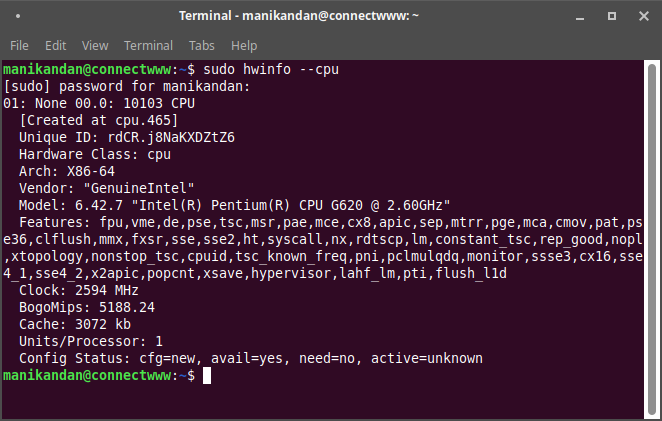The height and width of the screenshot is (421, 662).
Task: Open the Edit menu
Action: click(55, 46)
